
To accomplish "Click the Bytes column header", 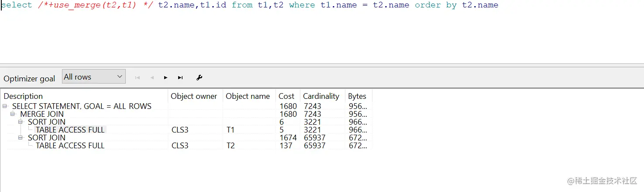I will [x=357, y=96].
